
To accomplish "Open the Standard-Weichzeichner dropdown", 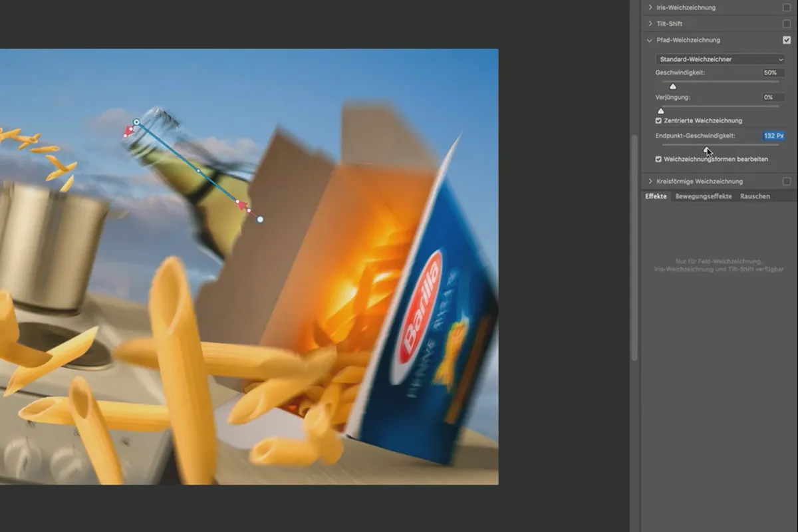I will (720, 59).
